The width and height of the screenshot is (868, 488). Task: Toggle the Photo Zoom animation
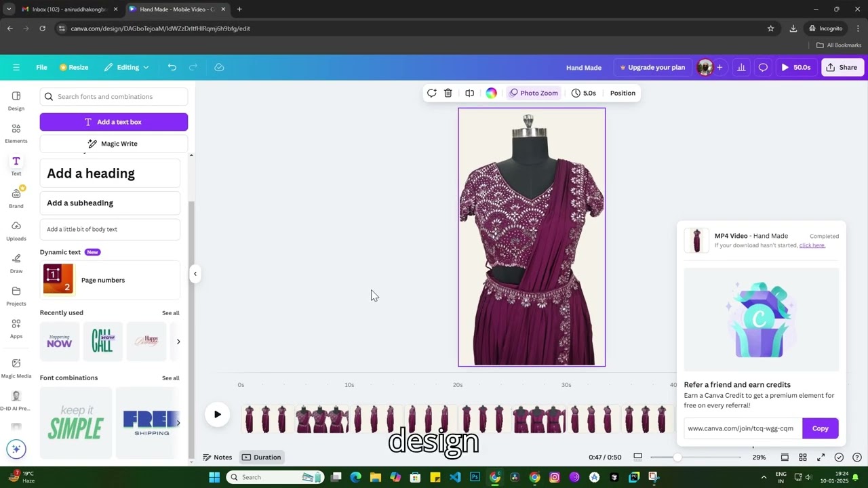click(534, 93)
